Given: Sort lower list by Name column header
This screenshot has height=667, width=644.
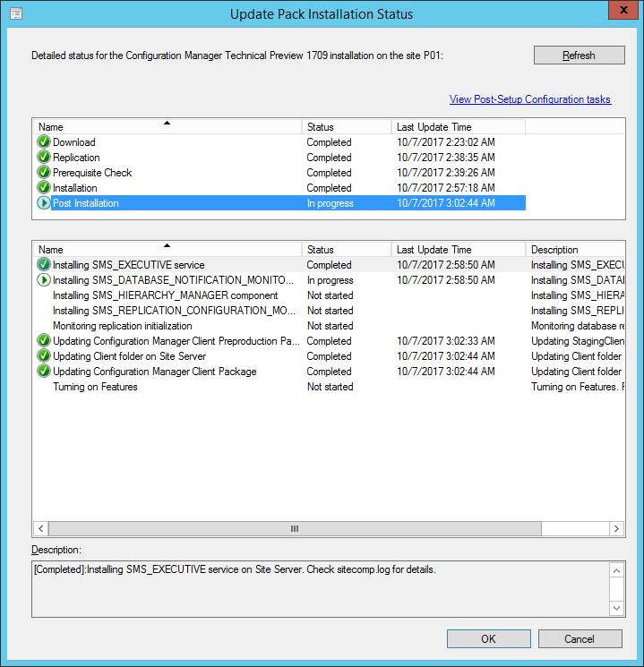Looking at the screenshot, I should point(167,249).
